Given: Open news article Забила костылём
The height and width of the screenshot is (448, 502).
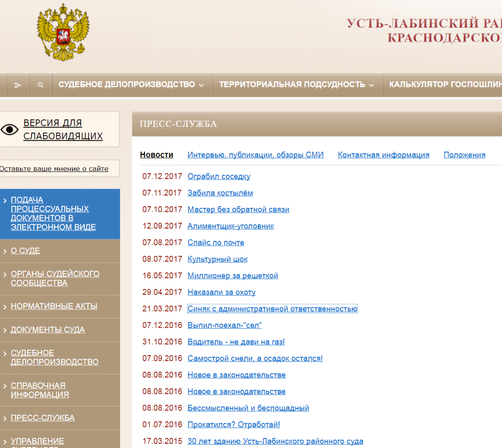Looking at the screenshot, I should 220,193.
